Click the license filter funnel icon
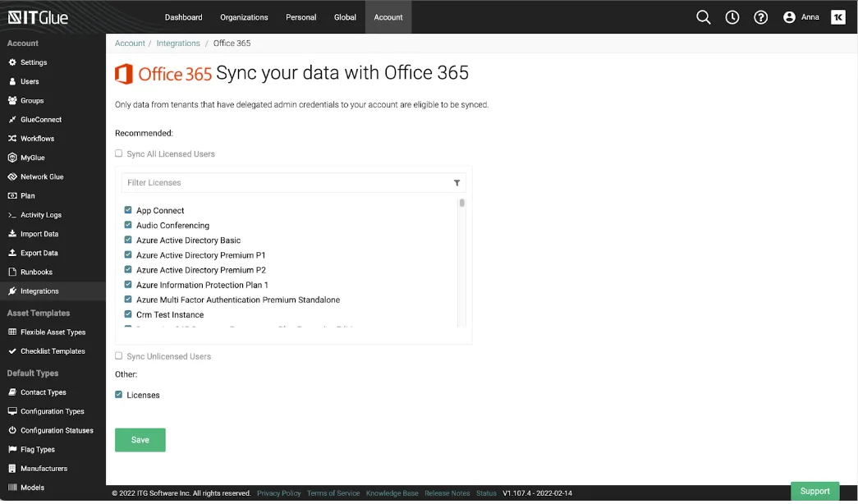This screenshot has width=858, height=504. tap(457, 183)
